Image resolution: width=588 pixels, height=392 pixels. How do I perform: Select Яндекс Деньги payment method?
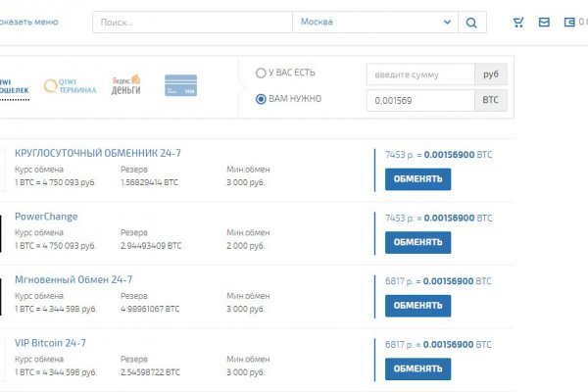(x=125, y=85)
